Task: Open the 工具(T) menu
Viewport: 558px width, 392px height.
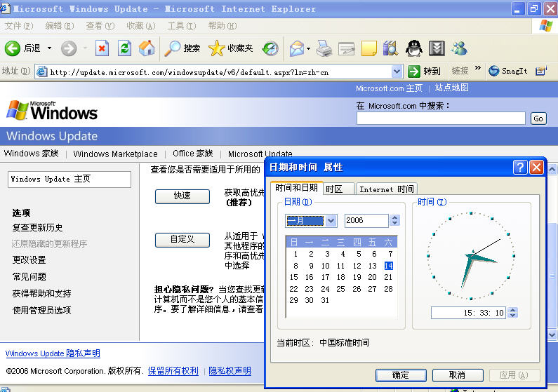Action: tap(182, 26)
